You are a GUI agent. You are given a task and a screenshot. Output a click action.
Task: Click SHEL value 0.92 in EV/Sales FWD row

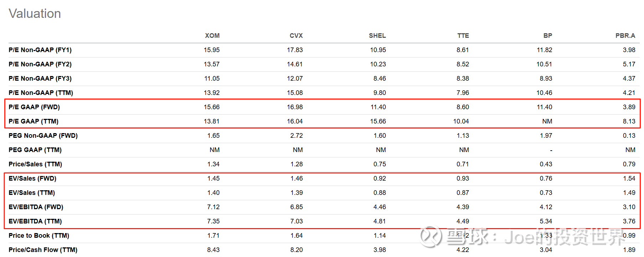click(380, 178)
